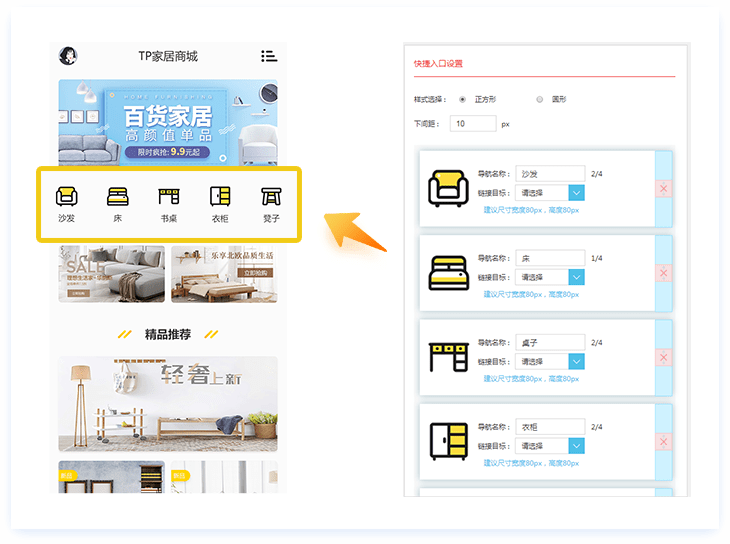Viewport: 730px width, 544px height.
Task: Tap the 衣柜 wardrobe shortcut icon
Action: [220, 196]
